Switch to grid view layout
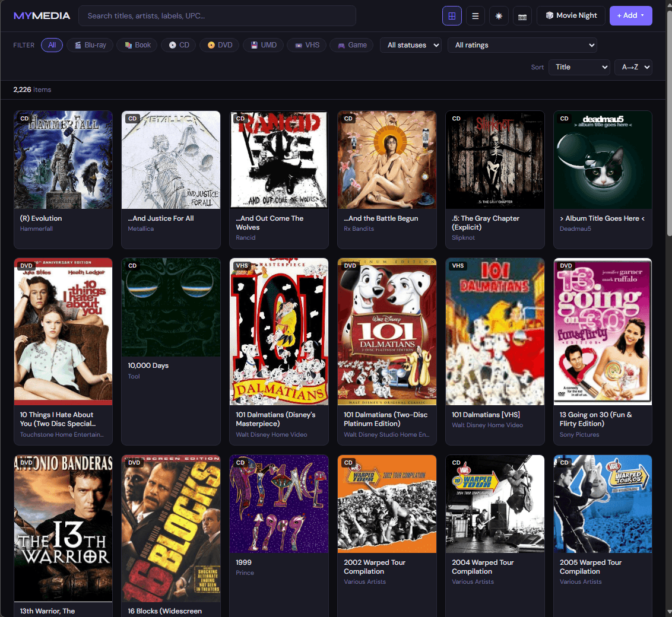 tap(452, 15)
